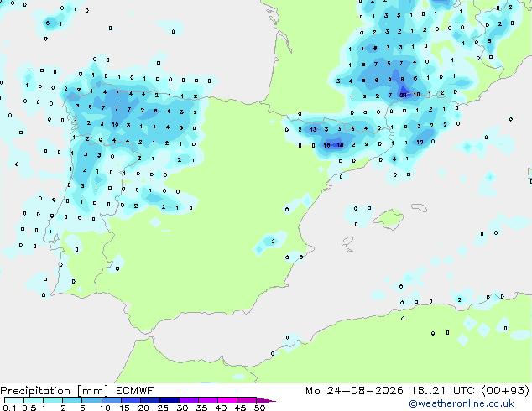Select the 2–5 mm legend swatch
The height and width of the screenshot is (411, 532).
pos(72,400)
